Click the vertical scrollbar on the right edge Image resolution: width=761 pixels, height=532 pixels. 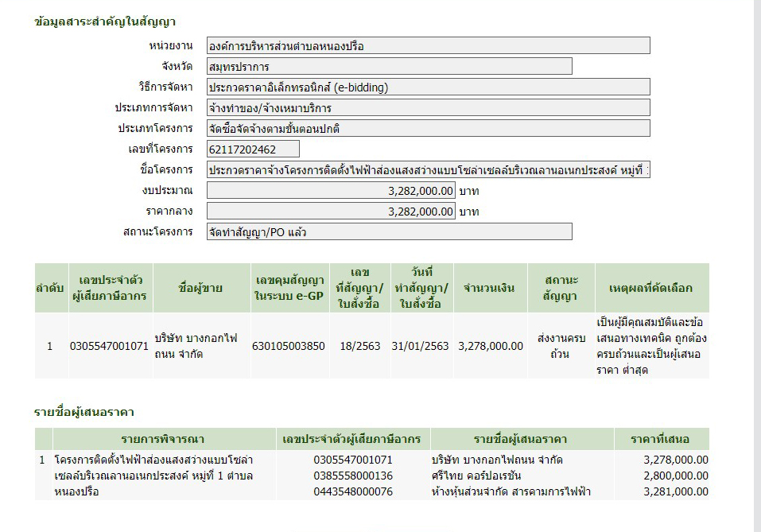[757, 266]
